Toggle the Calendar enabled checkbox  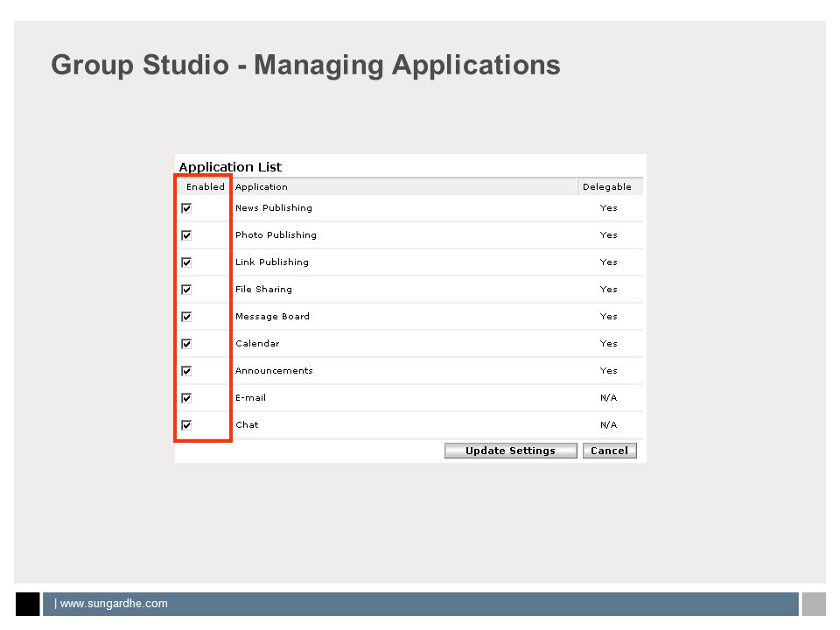186,344
